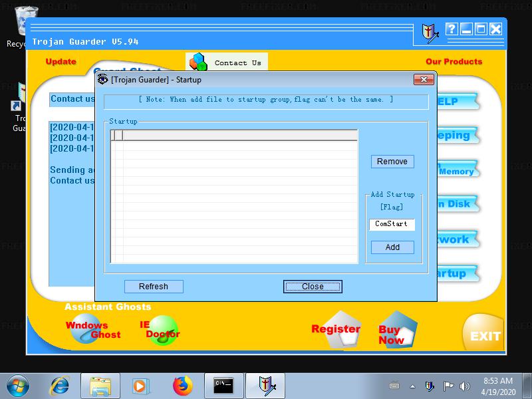The image size is (532, 399).
Task: Click the Contact Us cubes icon
Action: (x=198, y=62)
